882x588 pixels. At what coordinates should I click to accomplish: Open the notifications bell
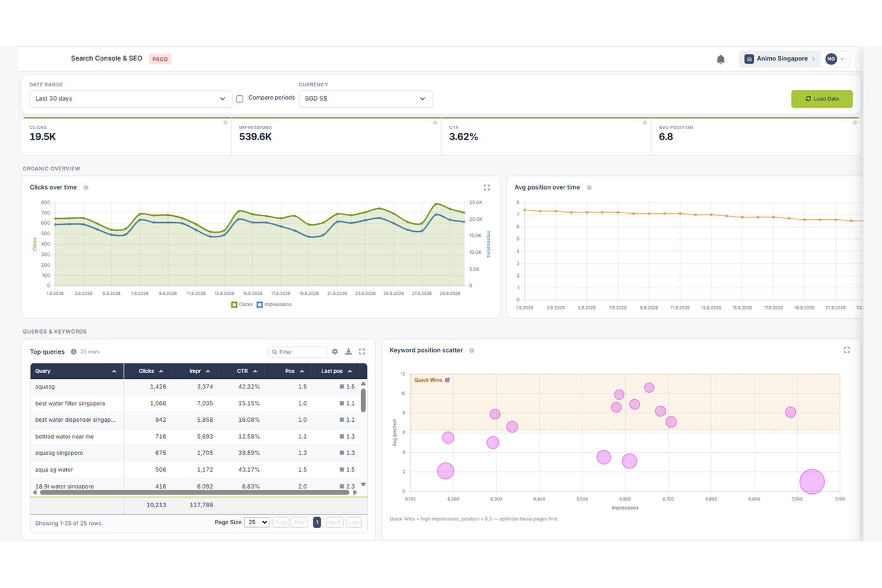[720, 59]
